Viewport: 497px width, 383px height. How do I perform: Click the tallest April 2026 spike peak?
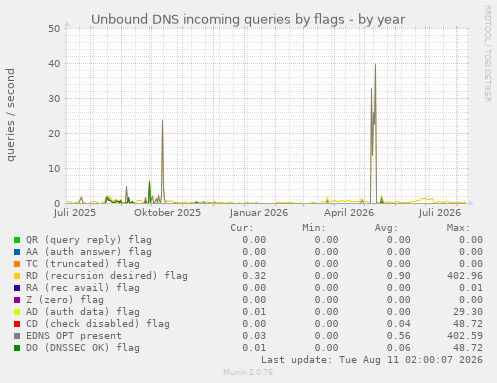(375, 64)
